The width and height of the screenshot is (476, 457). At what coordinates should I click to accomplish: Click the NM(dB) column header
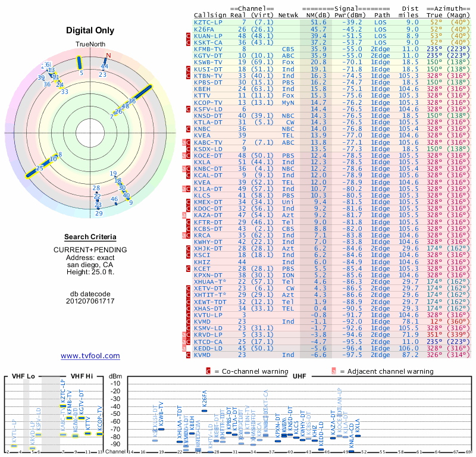pos(318,15)
